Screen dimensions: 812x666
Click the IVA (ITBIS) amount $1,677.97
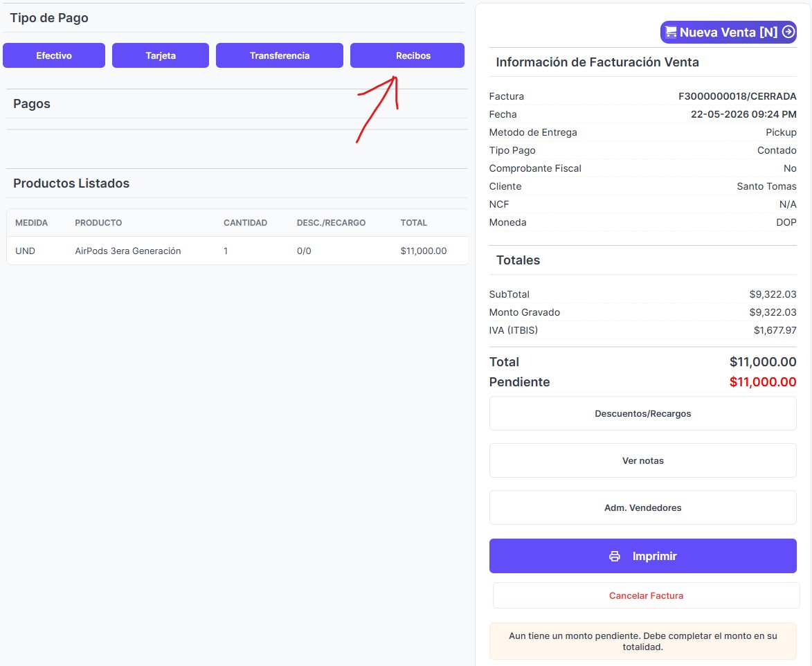[x=775, y=330]
